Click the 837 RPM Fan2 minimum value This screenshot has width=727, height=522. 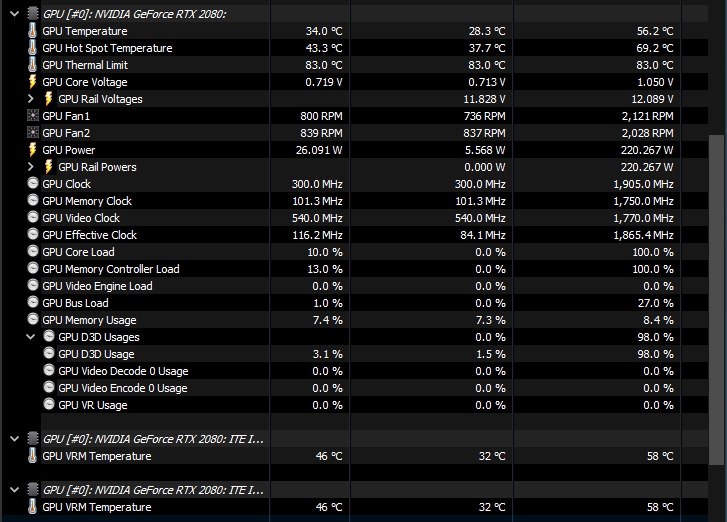[485, 133]
